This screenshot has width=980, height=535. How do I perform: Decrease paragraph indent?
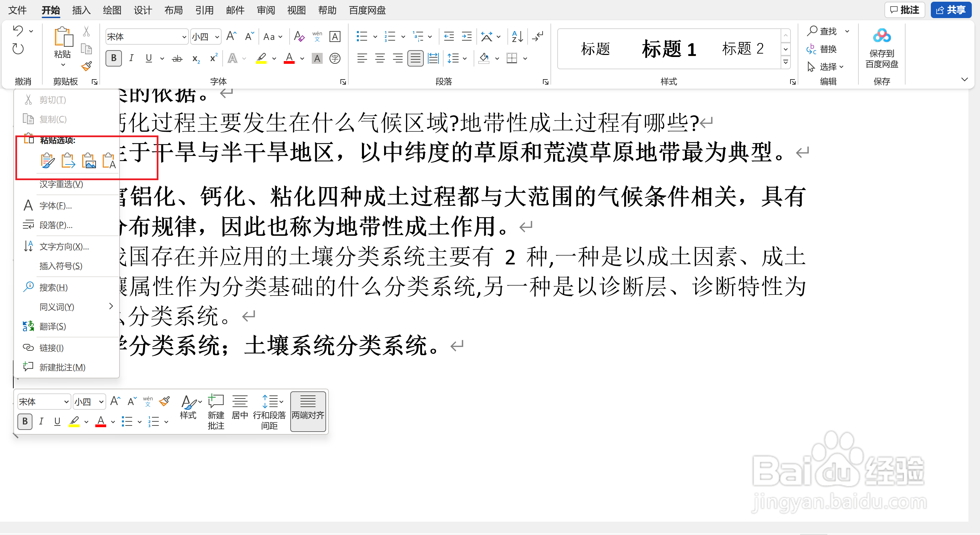tap(449, 37)
